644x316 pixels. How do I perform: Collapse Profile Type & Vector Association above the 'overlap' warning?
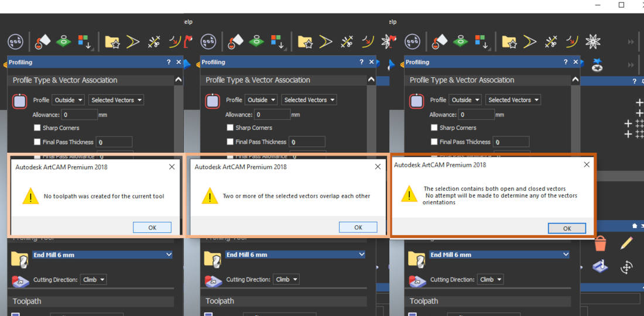pyautogui.click(x=371, y=80)
